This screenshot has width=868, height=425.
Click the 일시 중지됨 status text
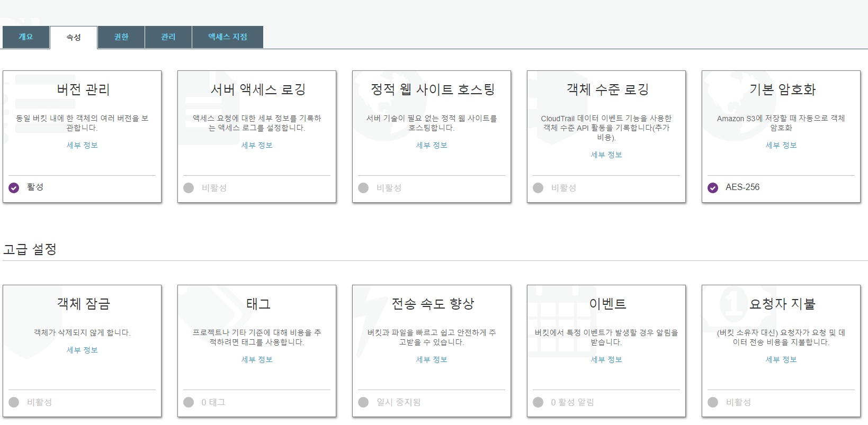pos(399,402)
